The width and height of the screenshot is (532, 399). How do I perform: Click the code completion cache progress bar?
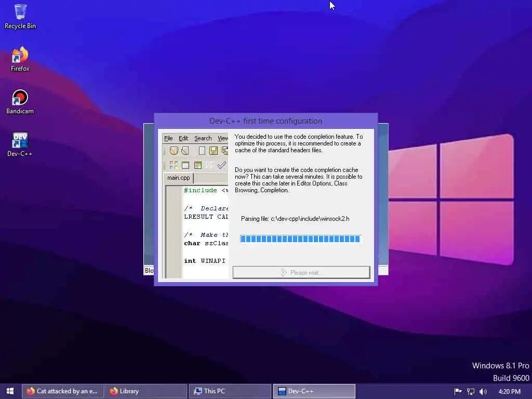pyautogui.click(x=300, y=239)
